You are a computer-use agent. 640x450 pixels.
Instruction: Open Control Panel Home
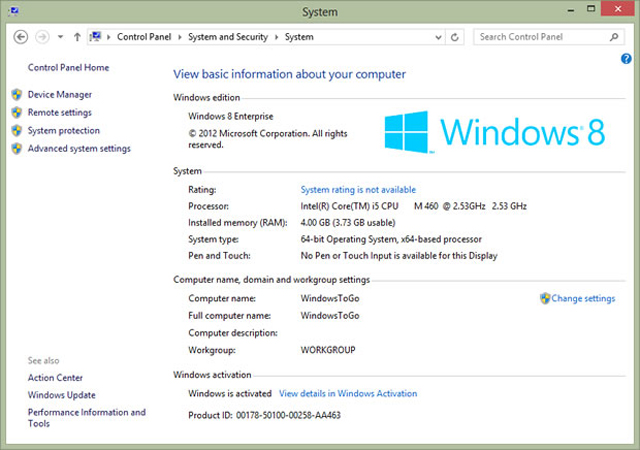[x=68, y=68]
